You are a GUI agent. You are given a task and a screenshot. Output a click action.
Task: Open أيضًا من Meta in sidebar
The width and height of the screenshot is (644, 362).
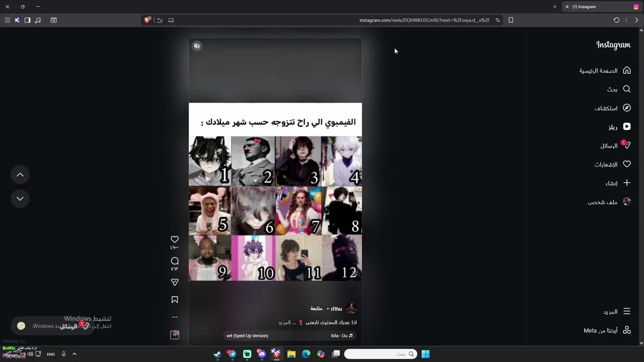[607, 330]
